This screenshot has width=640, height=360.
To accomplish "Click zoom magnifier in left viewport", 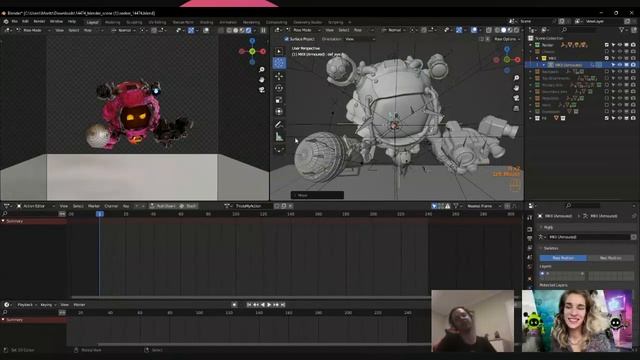I will [262, 70].
